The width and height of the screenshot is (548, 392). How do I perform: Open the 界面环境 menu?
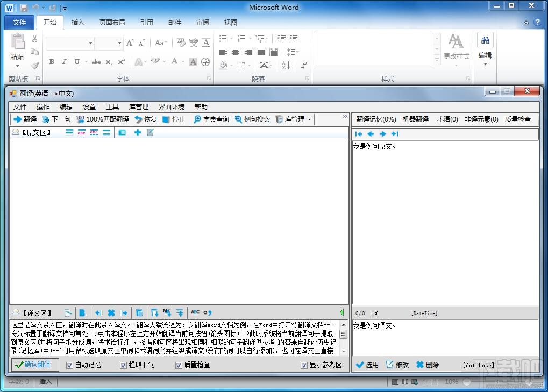tap(171, 106)
